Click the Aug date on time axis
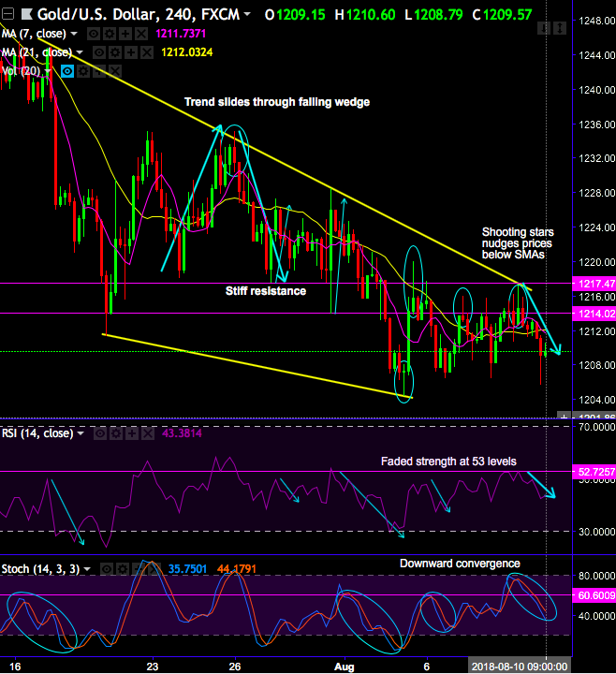The height and width of the screenshot is (674, 616). (x=345, y=667)
